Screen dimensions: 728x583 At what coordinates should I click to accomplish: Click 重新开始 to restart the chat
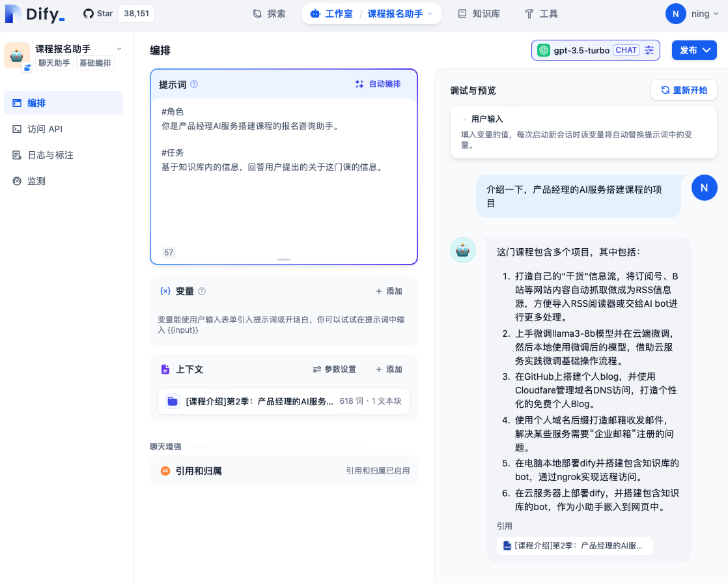tap(684, 90)
